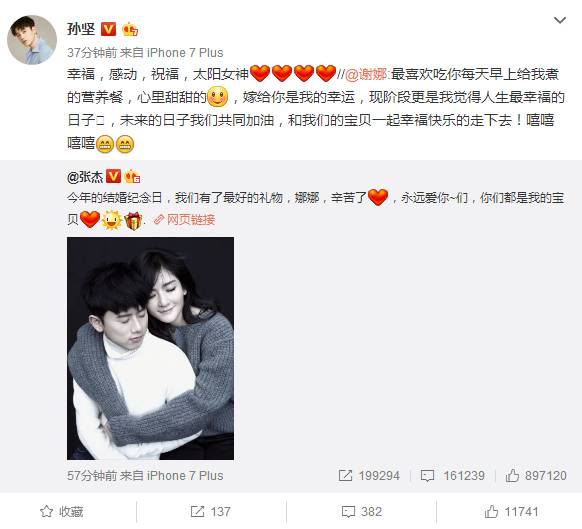The image size is (582, 529).
Task: Click the crown membership icon beside 张杰
Action: point(132,176)
